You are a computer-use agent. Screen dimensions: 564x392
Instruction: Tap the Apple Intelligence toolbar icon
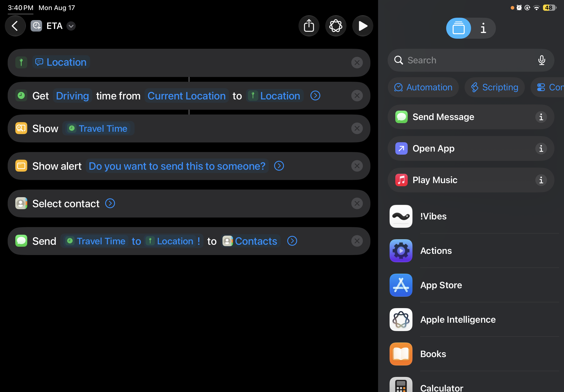(336, 26)
